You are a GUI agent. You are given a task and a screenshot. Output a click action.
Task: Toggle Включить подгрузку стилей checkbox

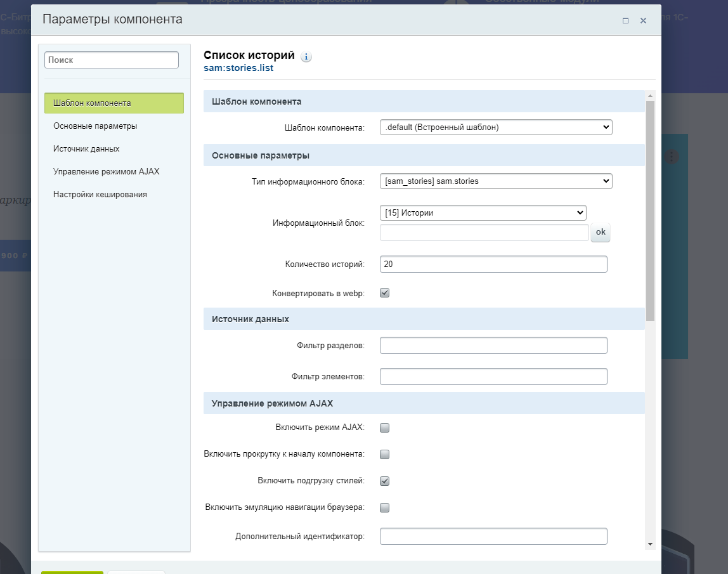tap(384, 481)
